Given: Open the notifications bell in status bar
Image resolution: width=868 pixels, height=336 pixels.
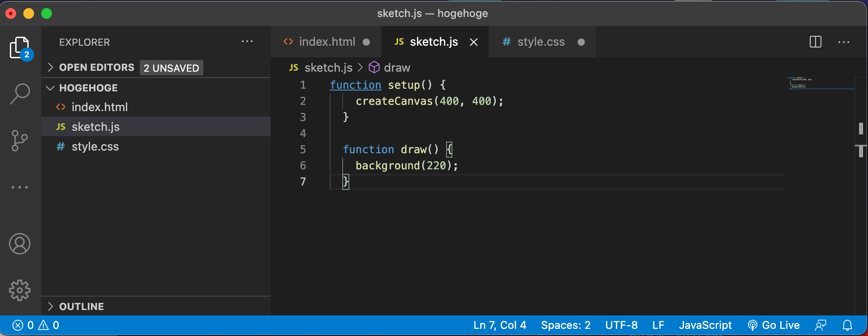Looking at the screenshot, I should point(847,325).
